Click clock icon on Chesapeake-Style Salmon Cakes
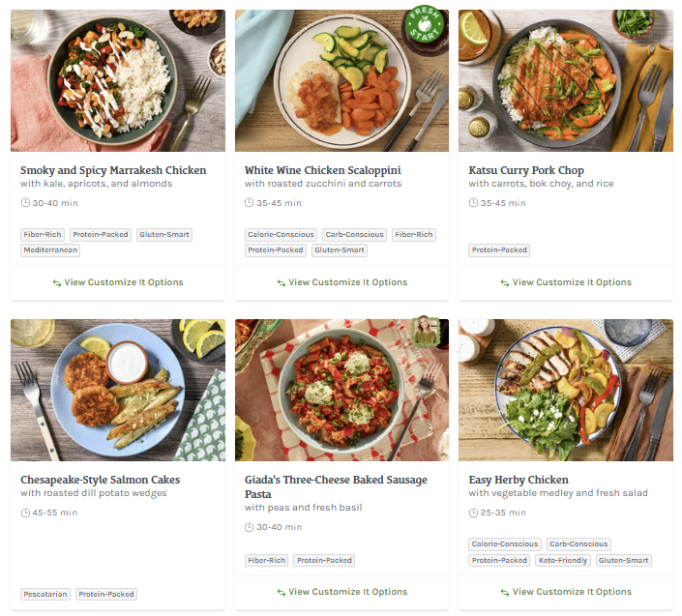 [x=25, y=513]
